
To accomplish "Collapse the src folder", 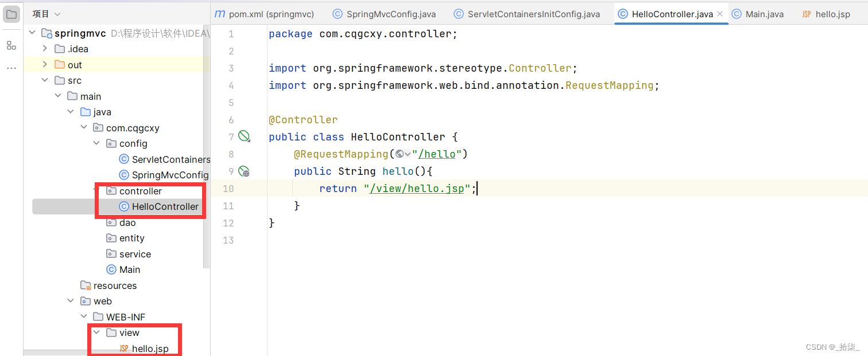I will (x=45, y=80).
